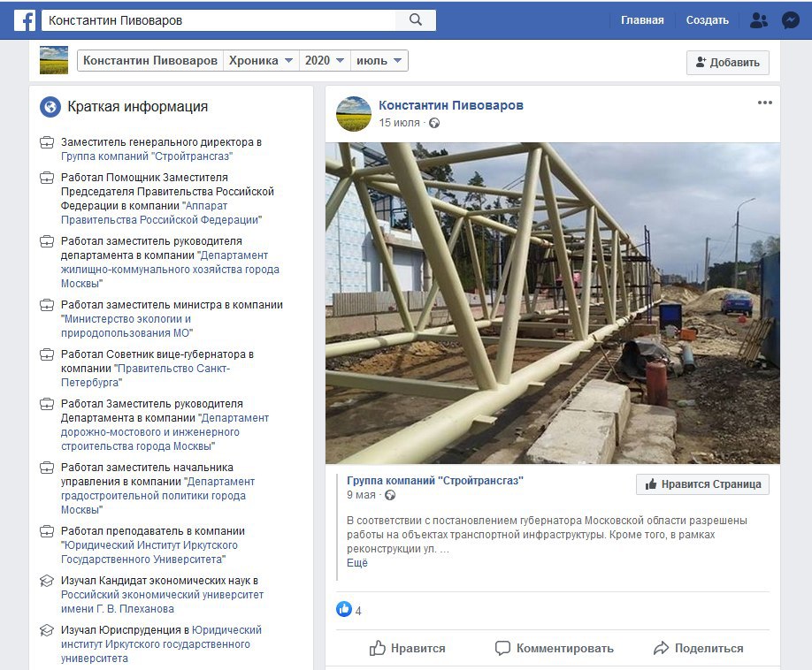Open Юридический институт Иркутского государственного университета study link
812x670 pixels.
161,644
